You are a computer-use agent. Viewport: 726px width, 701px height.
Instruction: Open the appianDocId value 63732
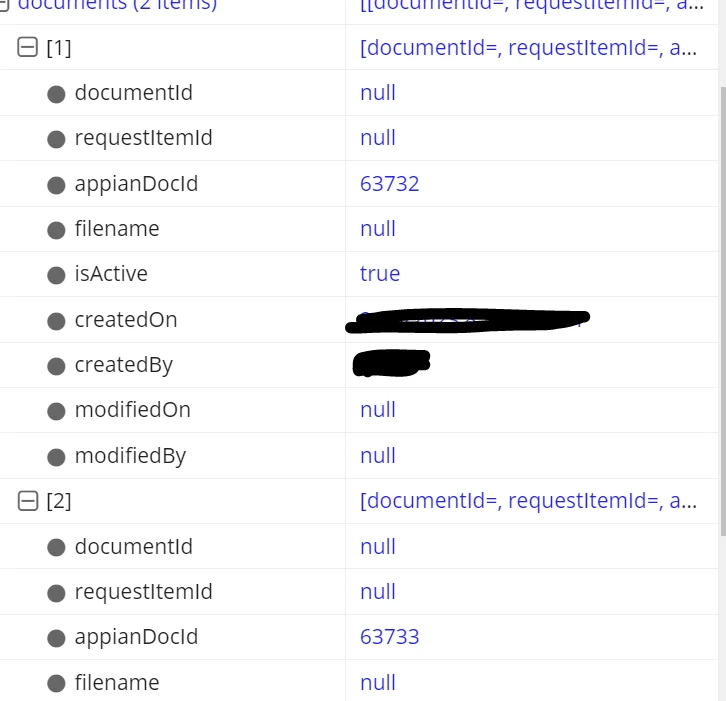[389, 184]
